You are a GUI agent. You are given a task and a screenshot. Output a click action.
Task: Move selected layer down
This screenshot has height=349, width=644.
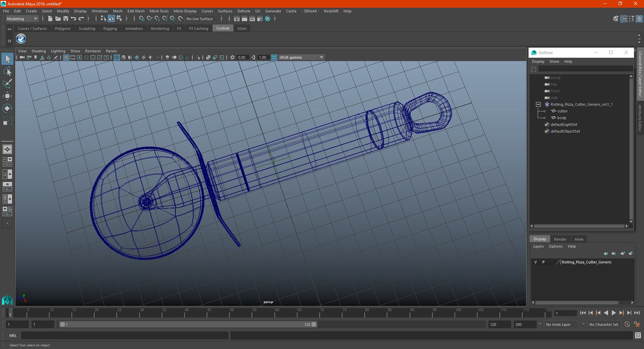coord(613,253)
